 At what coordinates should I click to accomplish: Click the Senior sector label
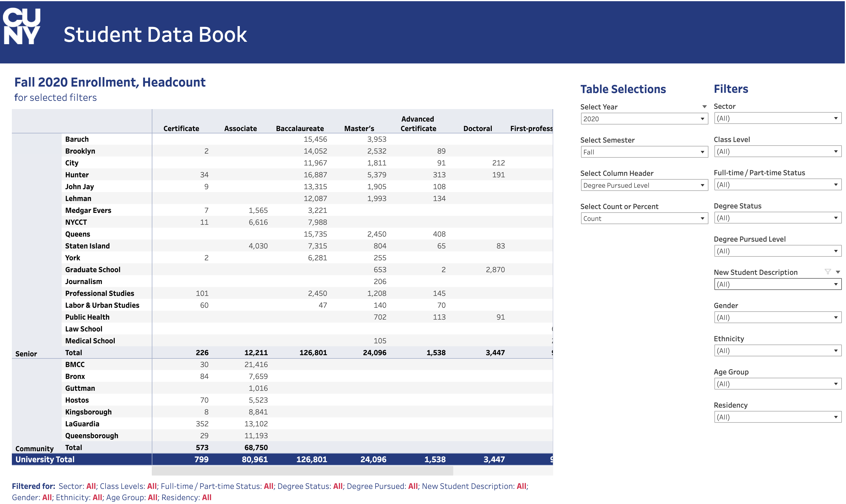point(26,354)
